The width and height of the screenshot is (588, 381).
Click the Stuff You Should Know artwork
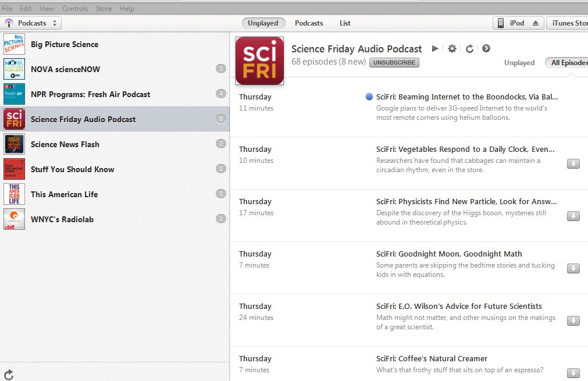pyautogui.click(x=15, y=169)
